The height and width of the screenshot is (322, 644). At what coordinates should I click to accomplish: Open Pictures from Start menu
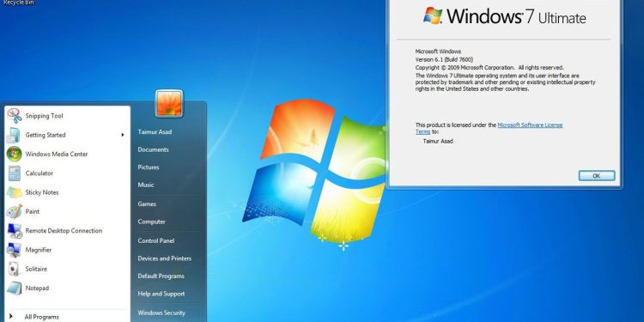pos(149,167)
